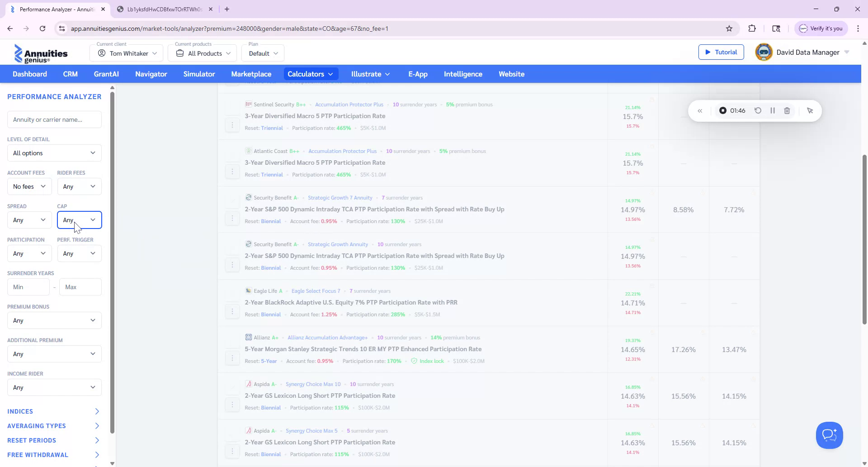The image size is (868, 467).
Task: Select the cursor pointer tool in recording toolbar
Action: [810, 110]
